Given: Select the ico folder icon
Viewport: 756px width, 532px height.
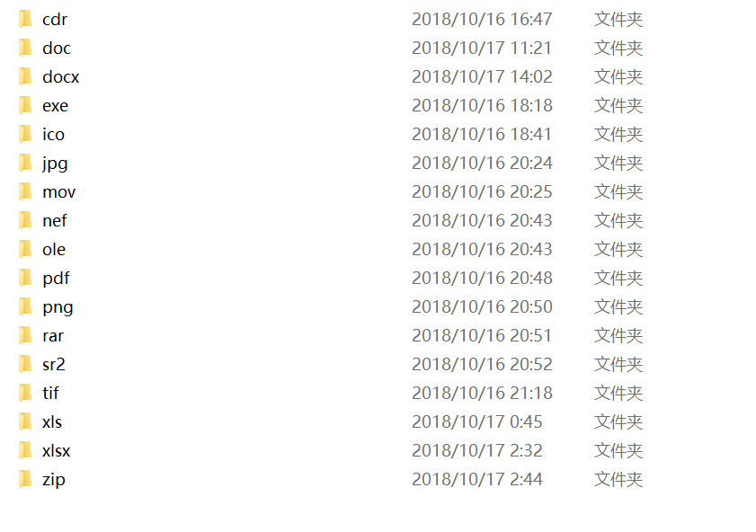Looking at the screenshot, I should 25,135.
